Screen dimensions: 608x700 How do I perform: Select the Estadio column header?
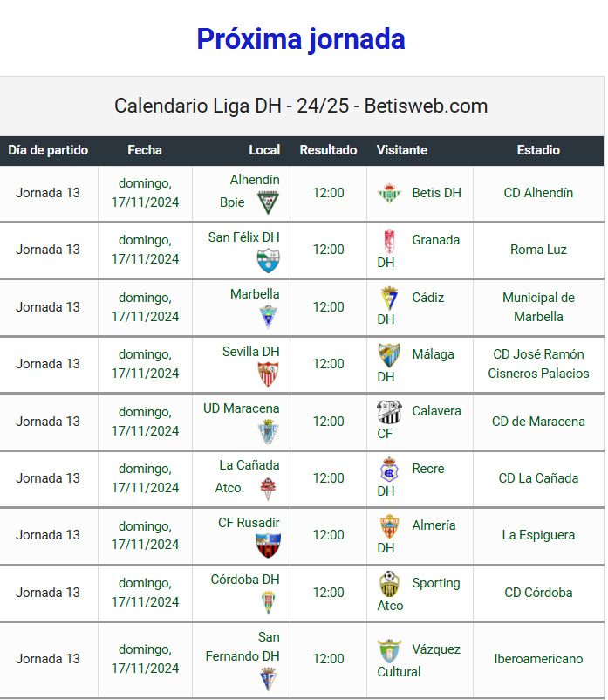(538, 150)
